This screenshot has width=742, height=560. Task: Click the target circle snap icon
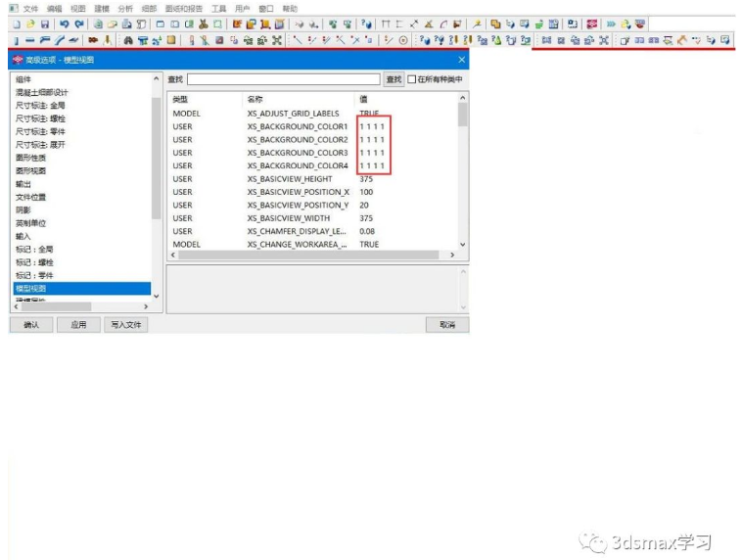point(403,41)
